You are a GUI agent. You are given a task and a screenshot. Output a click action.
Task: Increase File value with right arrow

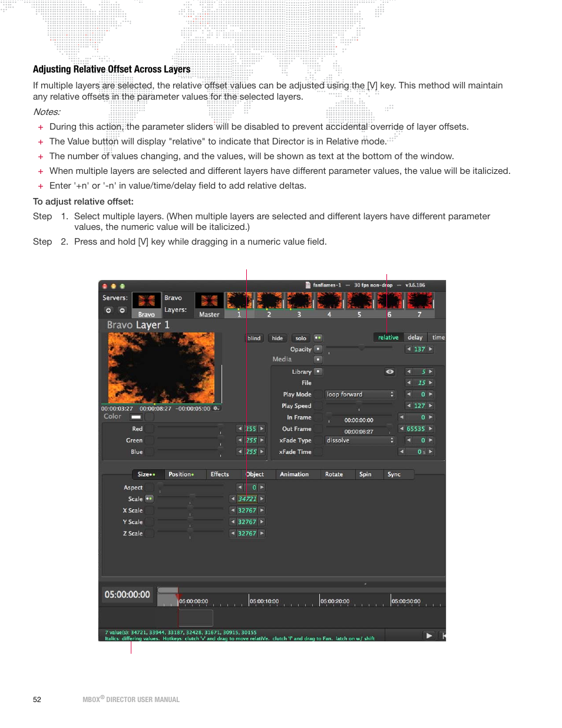click(431, 383)
